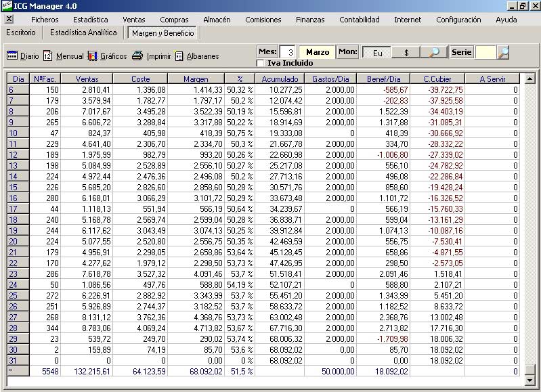
Task: Click the Margen column header
Action: click(x=196, y=79)
